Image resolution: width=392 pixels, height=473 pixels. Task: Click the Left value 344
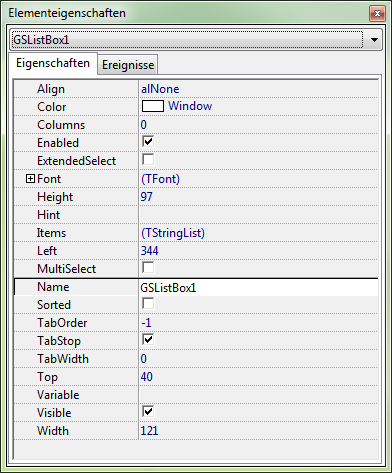(x=149, y=251)
